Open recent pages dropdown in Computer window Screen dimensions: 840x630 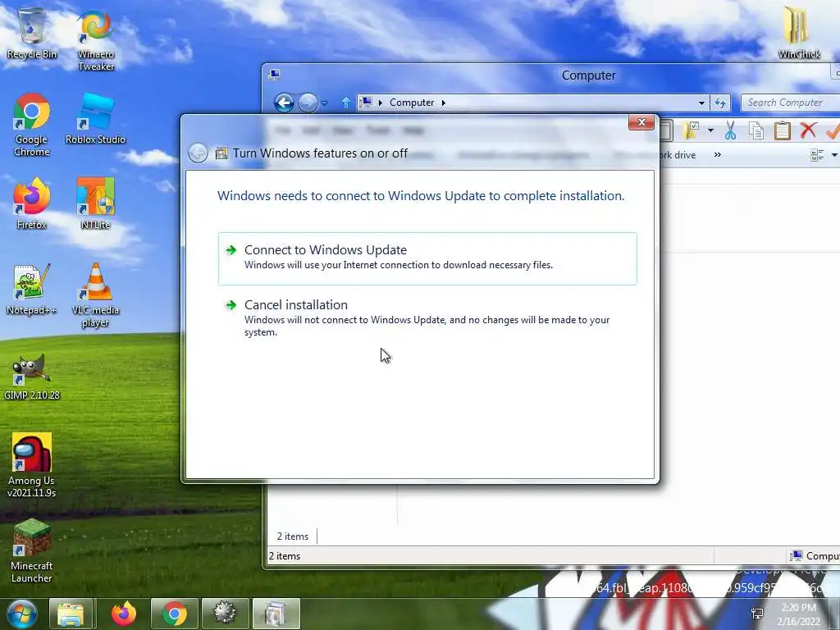(x=325, y=103)
